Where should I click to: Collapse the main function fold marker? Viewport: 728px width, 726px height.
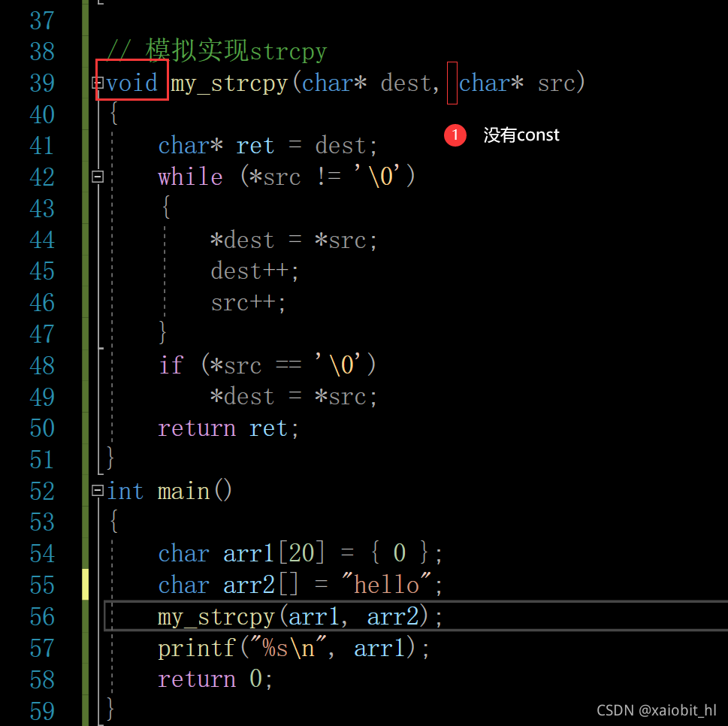[97, 490]
